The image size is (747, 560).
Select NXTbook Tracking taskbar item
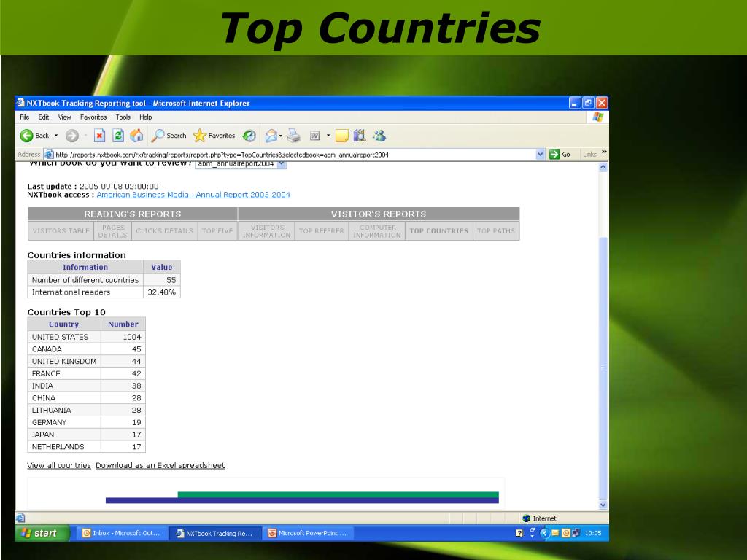point(215,533)
